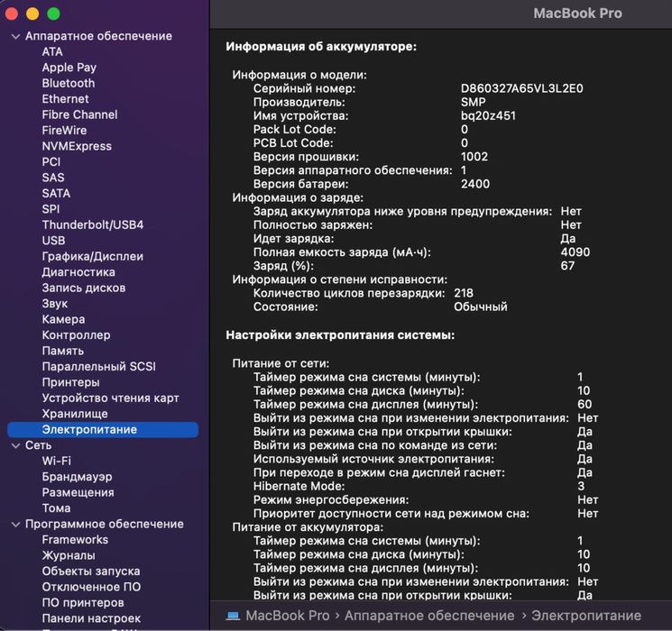Open Запись дисков entry
The image size is (672, 631).
[84, 288]
